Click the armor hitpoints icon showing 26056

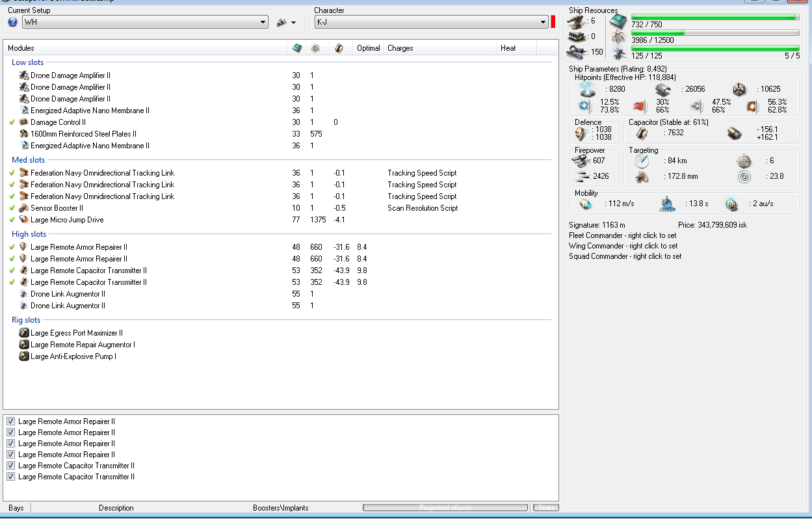click(x=664, y=89)
